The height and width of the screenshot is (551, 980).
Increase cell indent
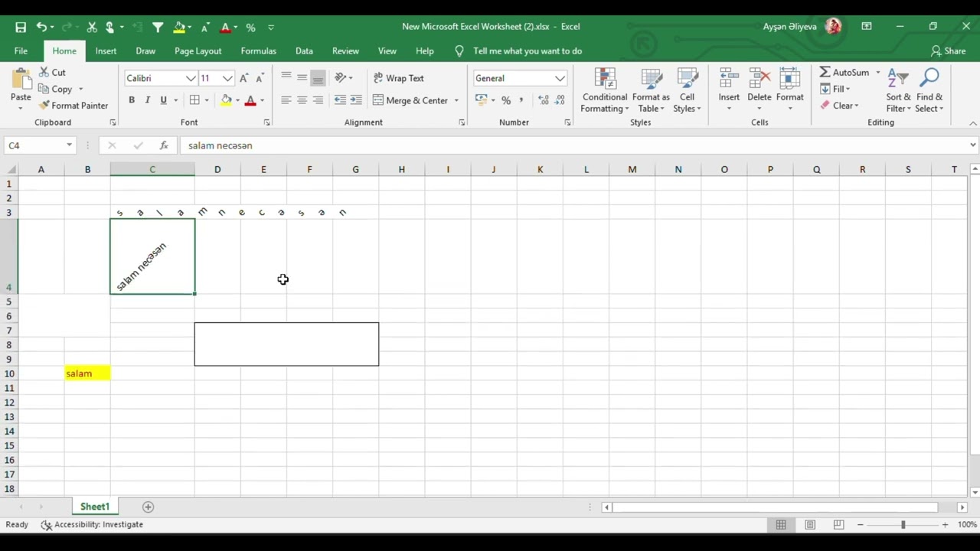[356, 100]
